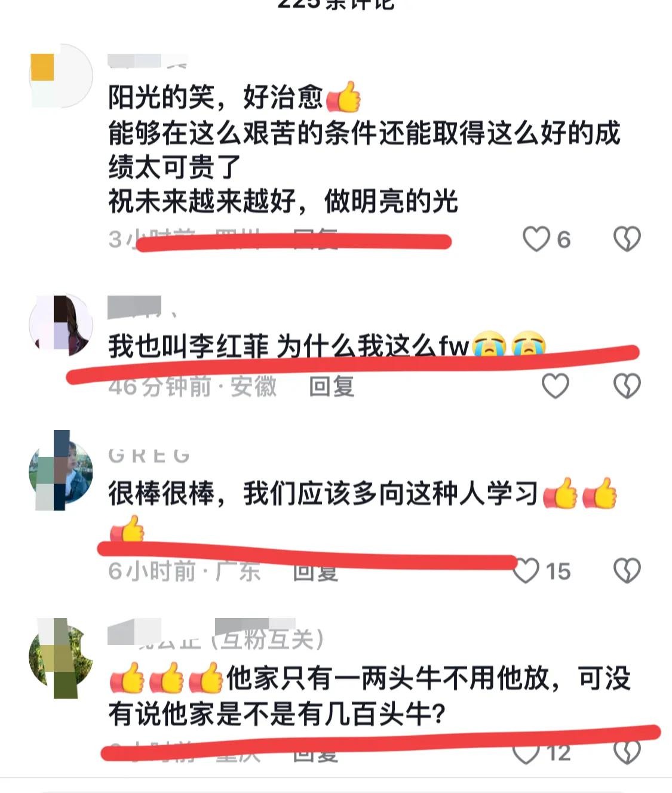The width and height of the screenshot is (672, 793).
Task: Like the comment with 12 likes
Action: 526,753
